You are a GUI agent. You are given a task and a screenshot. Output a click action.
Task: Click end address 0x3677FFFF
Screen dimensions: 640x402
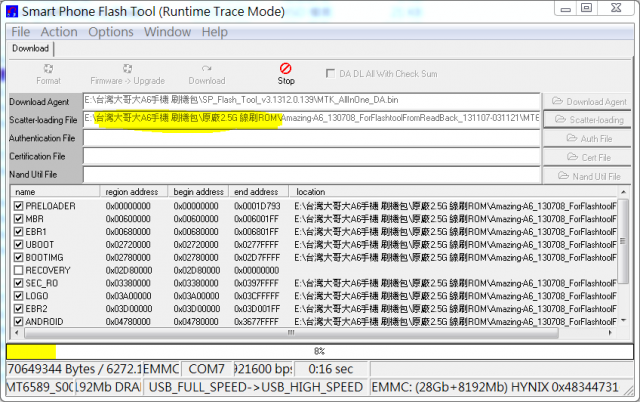point(256,322)
